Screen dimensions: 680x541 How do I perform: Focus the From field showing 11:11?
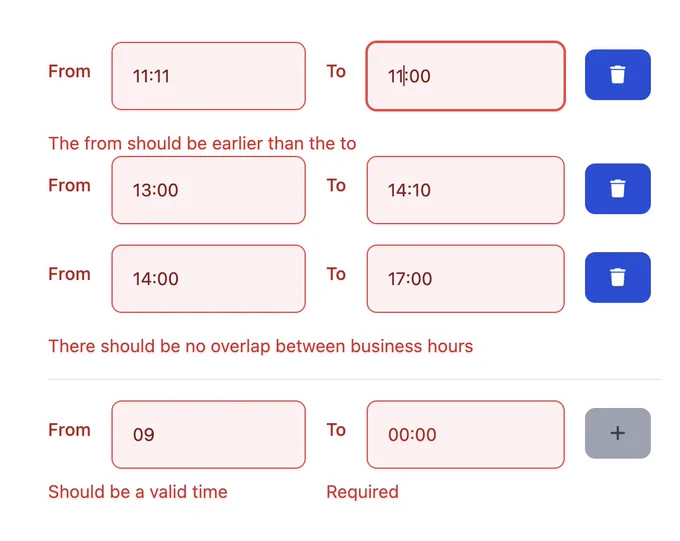209,76
